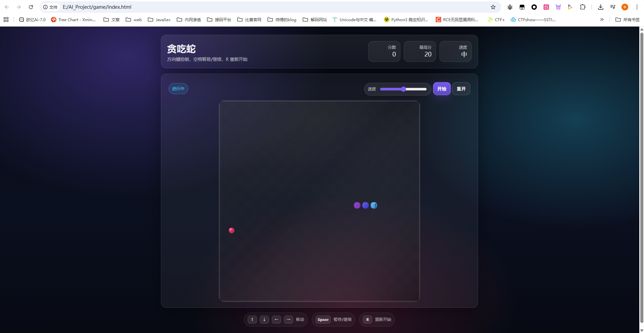Click the 开始 start button
This screenshot has width=644, height=333.
[x=441, y=89]
